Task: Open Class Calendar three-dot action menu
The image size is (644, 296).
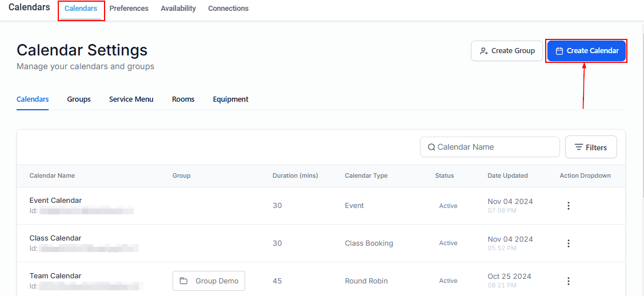Action: click(568, 243)
